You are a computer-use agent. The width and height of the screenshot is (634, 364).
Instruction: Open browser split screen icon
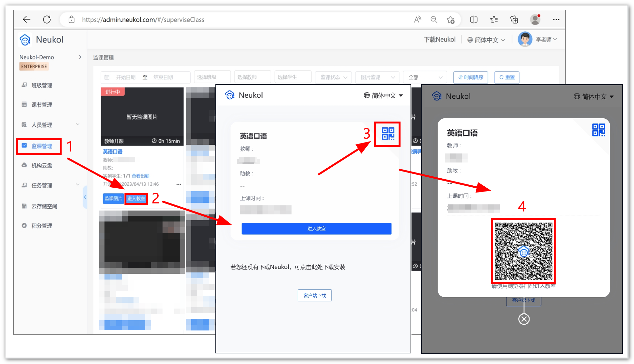pos(474,20)
